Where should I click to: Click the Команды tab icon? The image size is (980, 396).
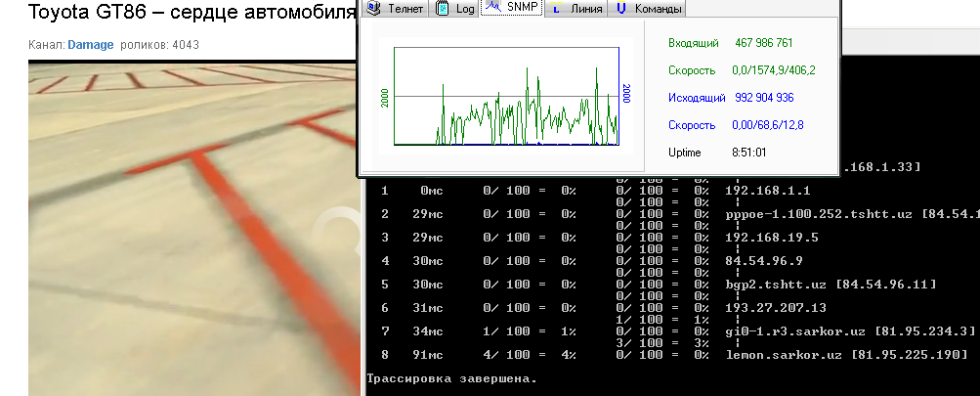620,8
